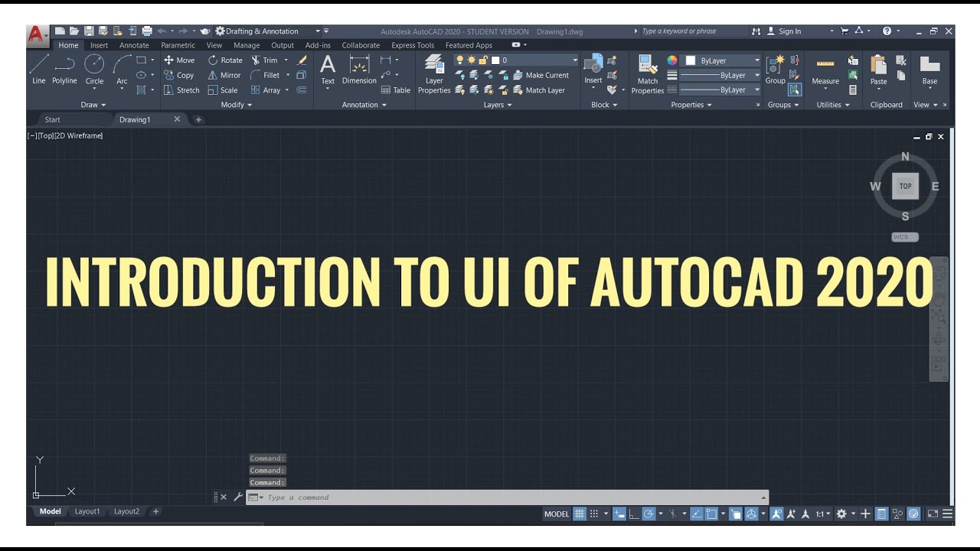Activate the Array command
This screenshot has width=980, height=551.
[x=266, y=90]
